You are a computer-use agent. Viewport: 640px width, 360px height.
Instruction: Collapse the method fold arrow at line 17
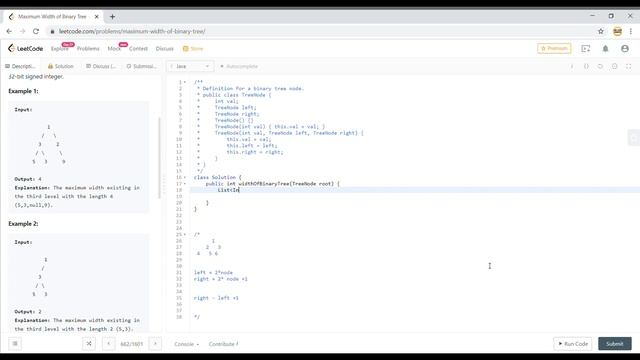[184, 184]
